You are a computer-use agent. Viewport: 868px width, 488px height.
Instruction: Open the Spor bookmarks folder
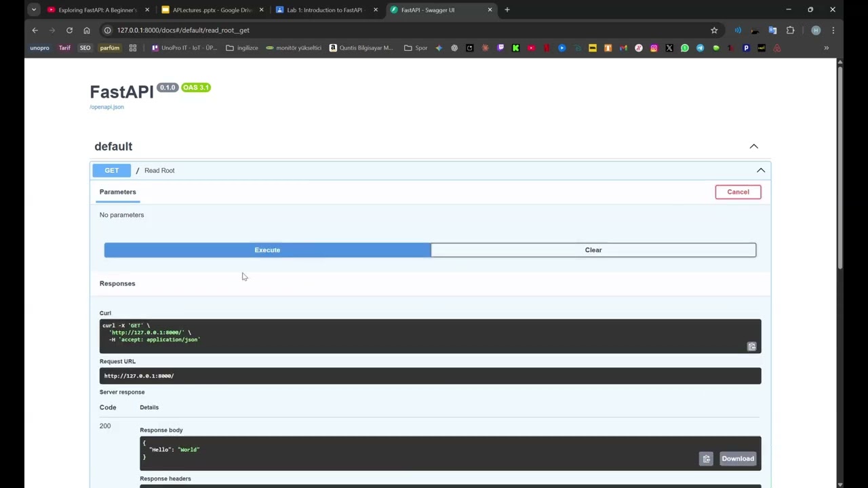[x=416, y=48]
